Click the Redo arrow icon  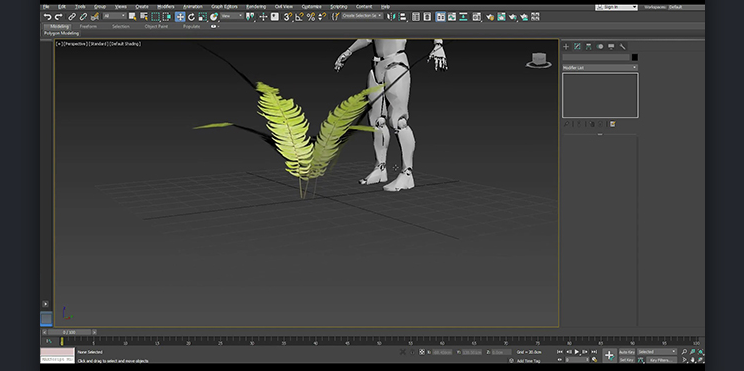[x=59, y=17]
